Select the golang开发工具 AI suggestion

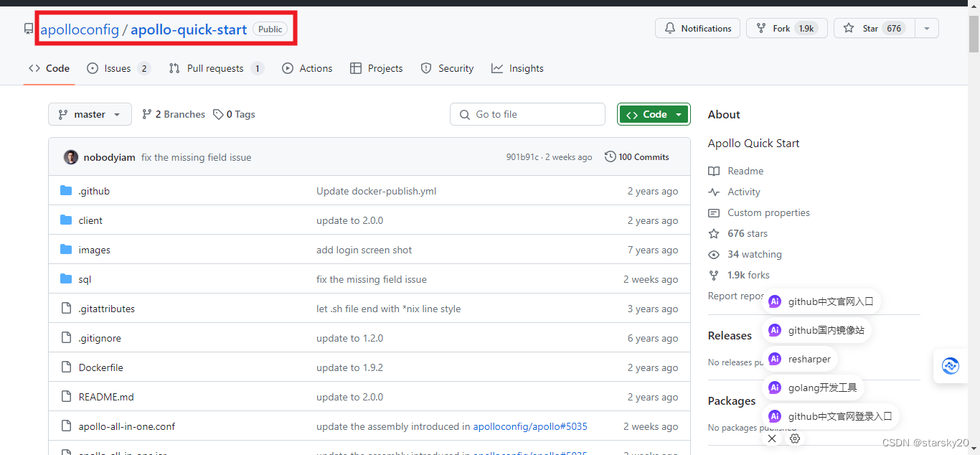click(813, 388)
